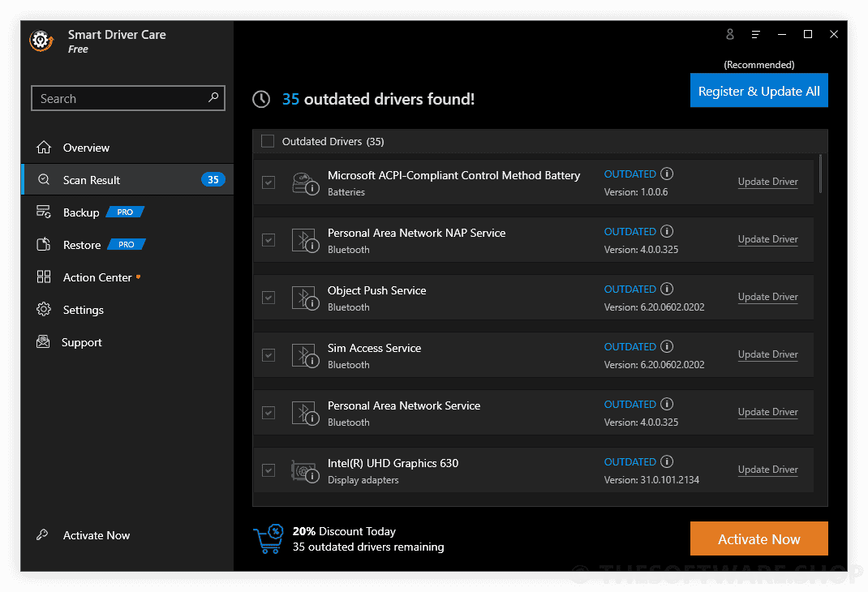The image size is (868, 592).
Task: Click the battery device icon for ACPI battery
Action: (305, 183)
